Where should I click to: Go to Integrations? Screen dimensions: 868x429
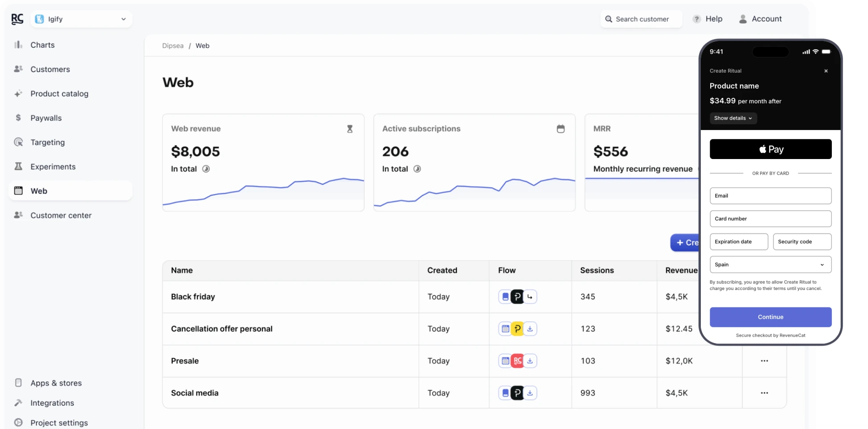click(x=52, y=403)
